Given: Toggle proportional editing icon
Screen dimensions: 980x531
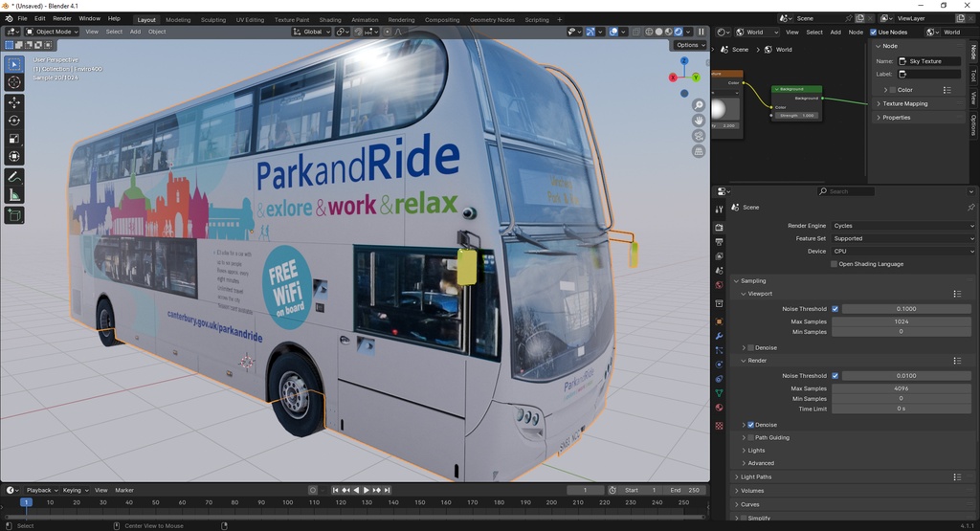Looking at the screenshot, I should tap(387, 32).
